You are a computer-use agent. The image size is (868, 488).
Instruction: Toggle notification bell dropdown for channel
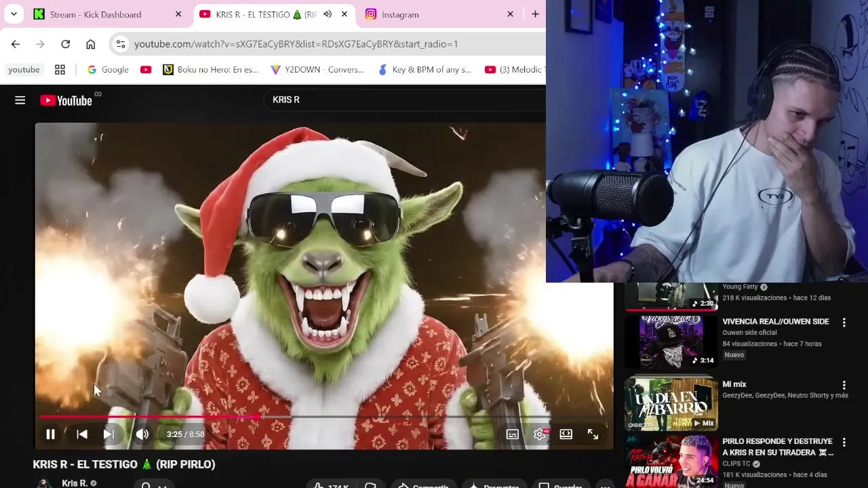(x=153, y=484)
